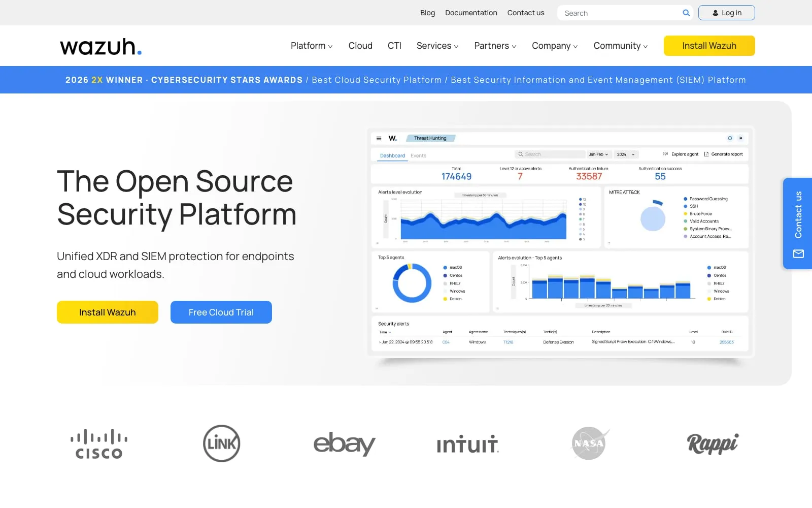Click the Cybersecurity Stars Awards banner
This screenshot has width=812, height=508.
coord(405,80)
